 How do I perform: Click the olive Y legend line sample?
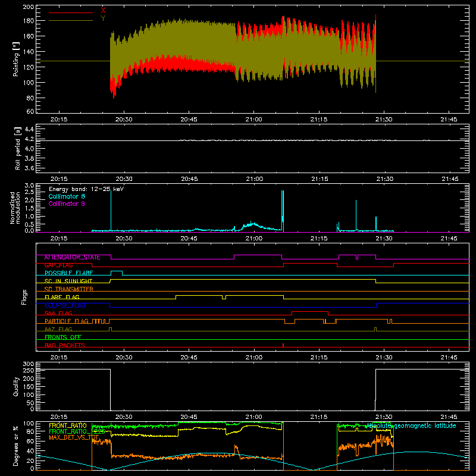click(x=71, y=20)
